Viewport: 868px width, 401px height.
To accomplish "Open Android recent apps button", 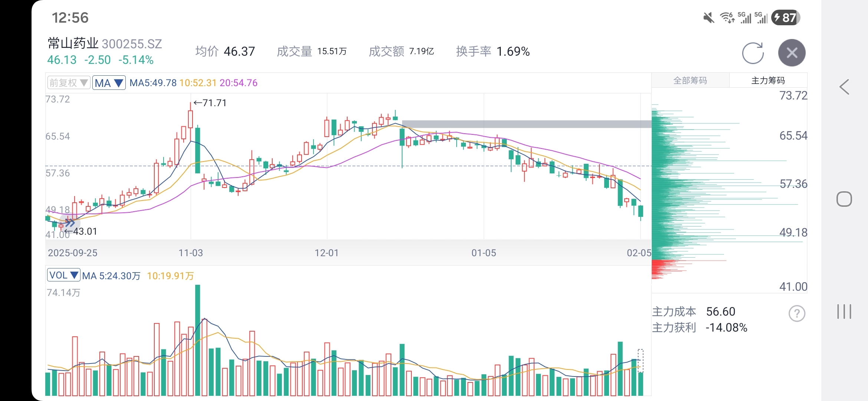I will click(x=844, y=311).
